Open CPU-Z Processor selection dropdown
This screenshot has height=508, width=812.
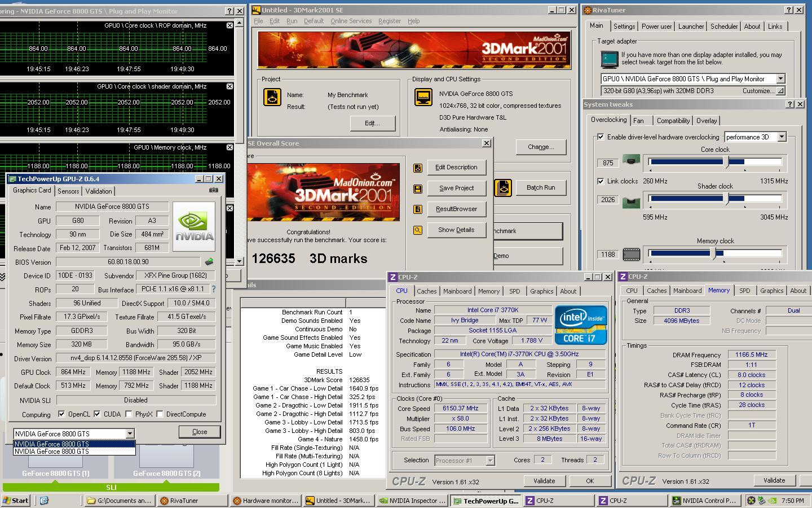(x=490, y=461)
